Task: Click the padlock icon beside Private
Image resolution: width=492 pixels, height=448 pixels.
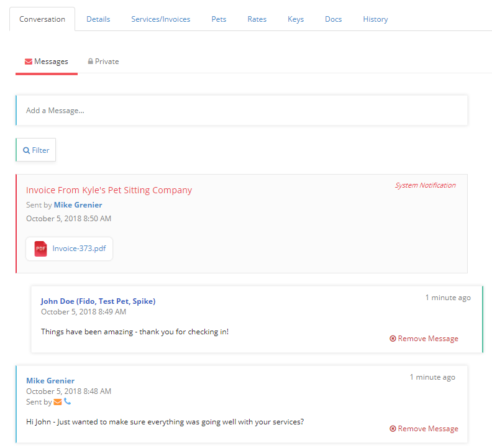Action: tap(90, 62)
